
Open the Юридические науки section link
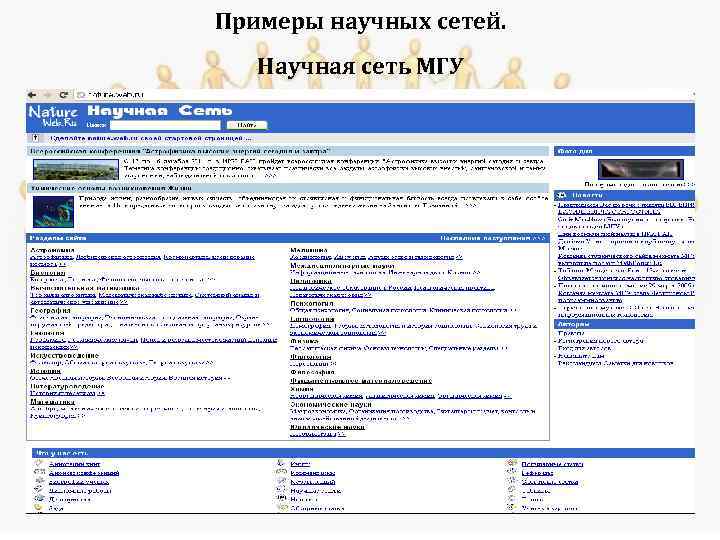(327, 427)
